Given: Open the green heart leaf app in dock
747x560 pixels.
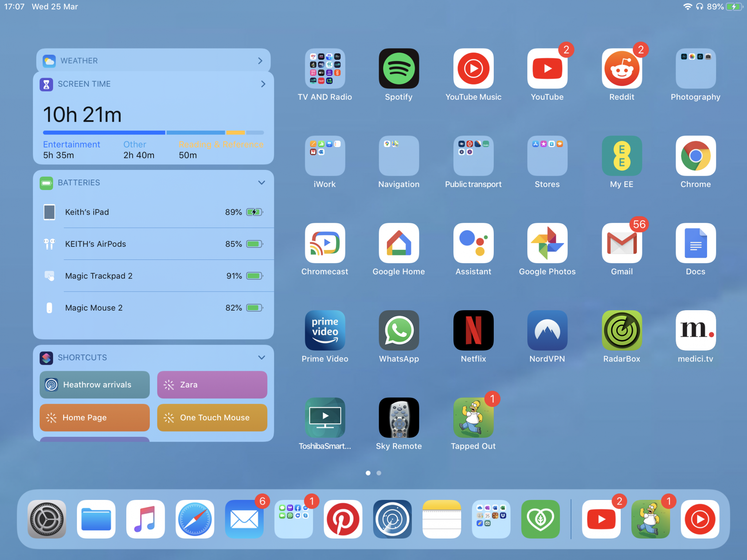Looking at the screenshot, I should (540, 519).
